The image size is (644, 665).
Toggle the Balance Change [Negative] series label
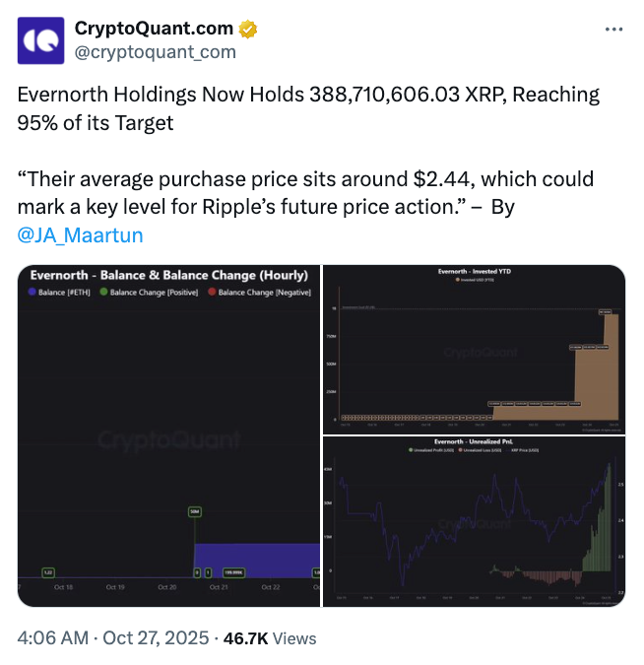click(264, 293)
